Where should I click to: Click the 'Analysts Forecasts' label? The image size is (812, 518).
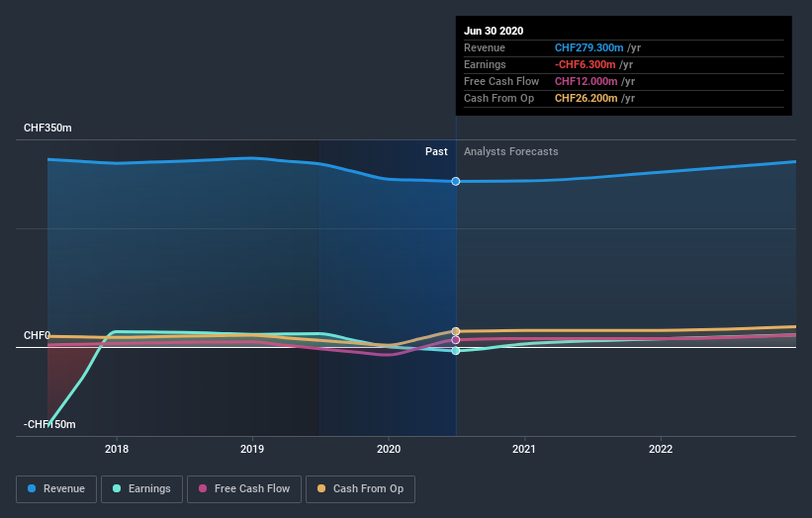coord(511,151)
